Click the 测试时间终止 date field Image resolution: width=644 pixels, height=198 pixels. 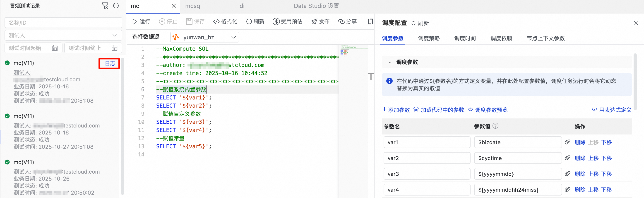point(93,48)
